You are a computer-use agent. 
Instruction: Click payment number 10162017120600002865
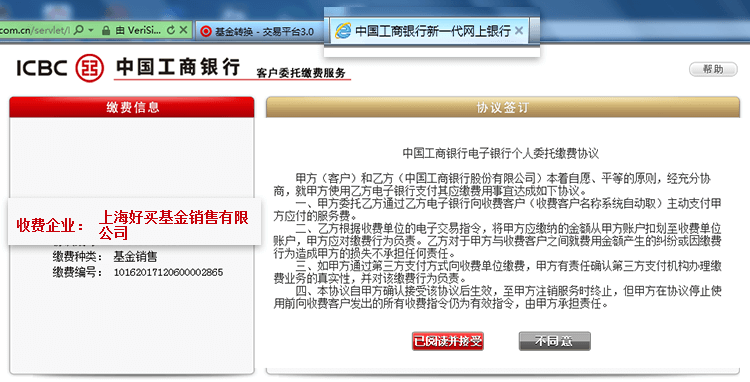point(168,273)
